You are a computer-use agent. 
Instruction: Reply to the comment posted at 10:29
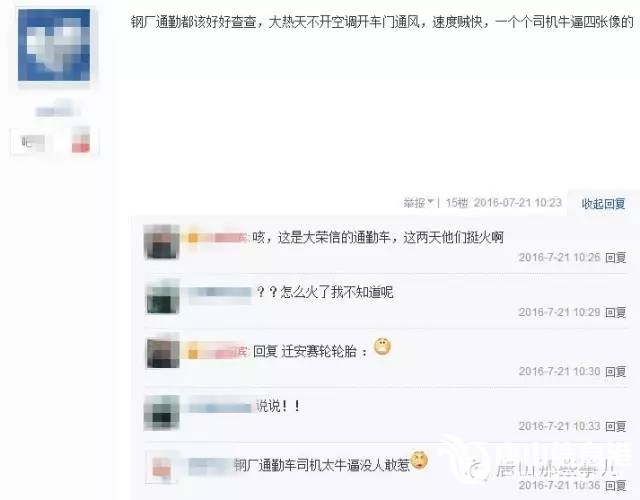[616, 313]
